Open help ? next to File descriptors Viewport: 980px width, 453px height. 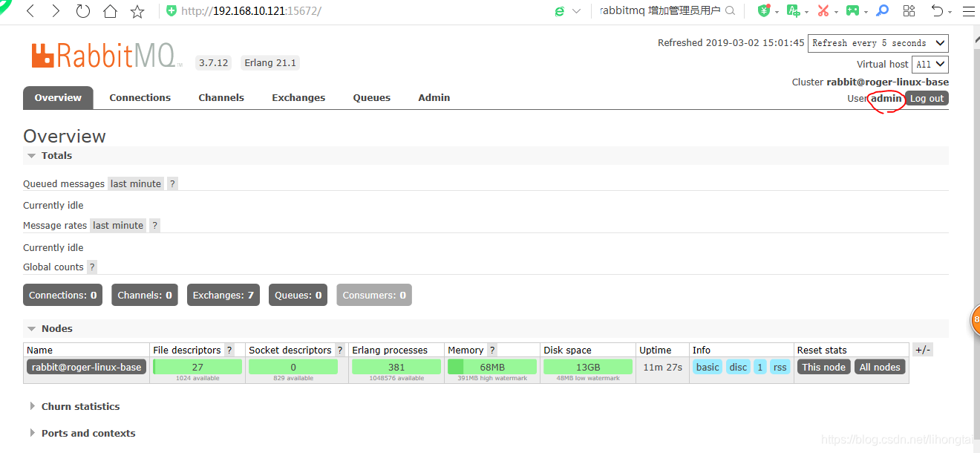coord(229,351)
